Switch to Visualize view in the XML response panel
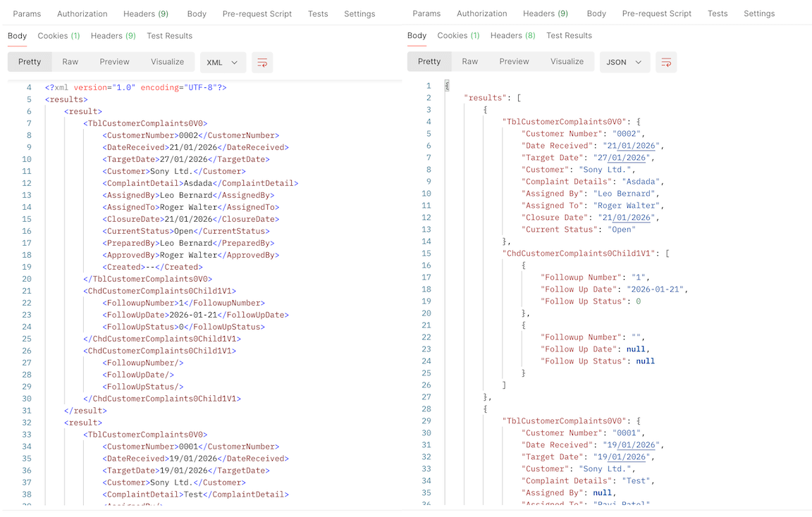 pyautogui.click(x=167, y=62)
